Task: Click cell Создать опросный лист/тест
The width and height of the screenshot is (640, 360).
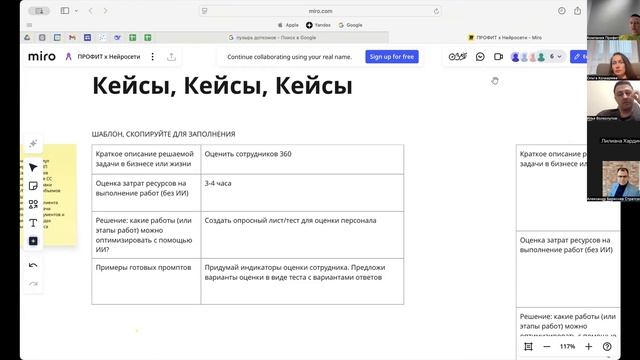Action: point(302,235)
